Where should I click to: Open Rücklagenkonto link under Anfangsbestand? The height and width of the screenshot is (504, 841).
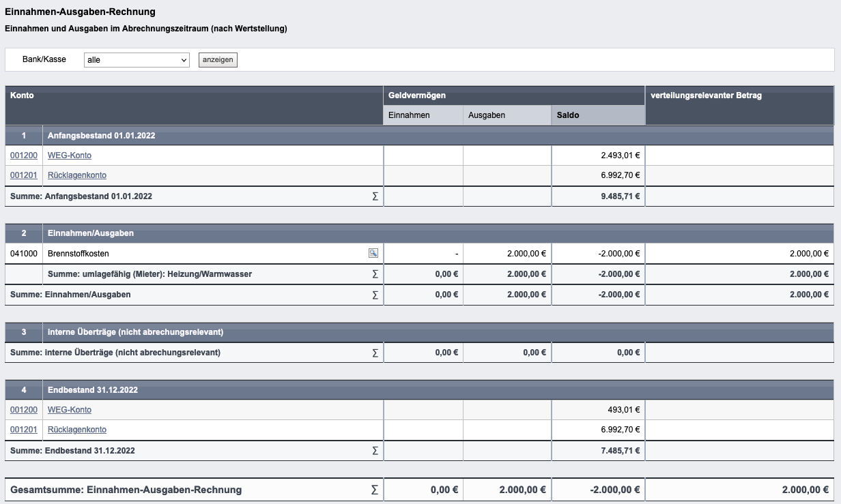77,175
